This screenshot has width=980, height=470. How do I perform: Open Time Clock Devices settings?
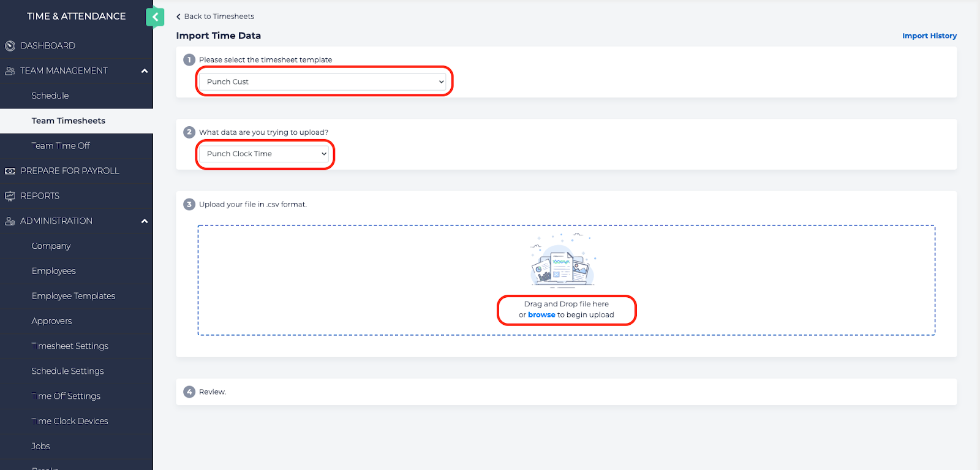click(70, 421)
